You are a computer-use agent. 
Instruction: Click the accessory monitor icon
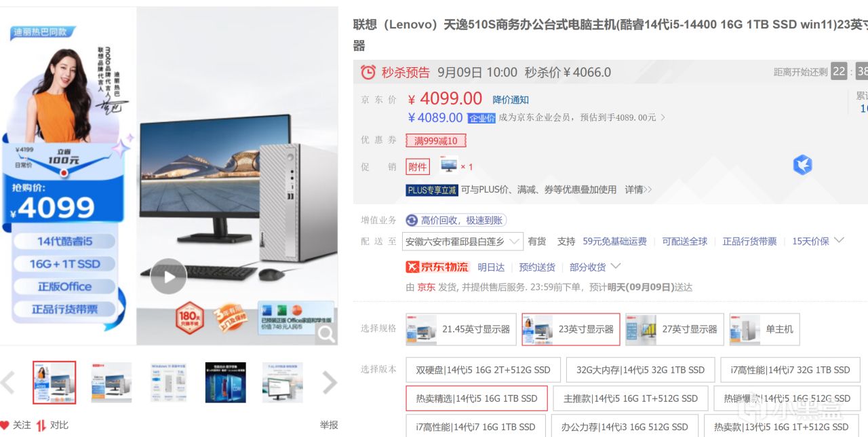[448, 165]
